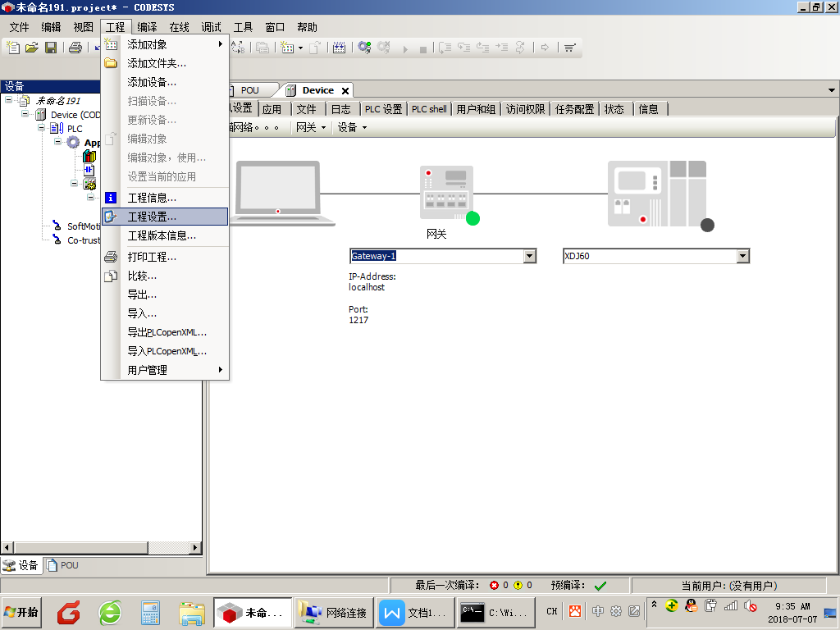Switch to the 任务配置 tab
This screenshot has height=630, width=840.
574,109
